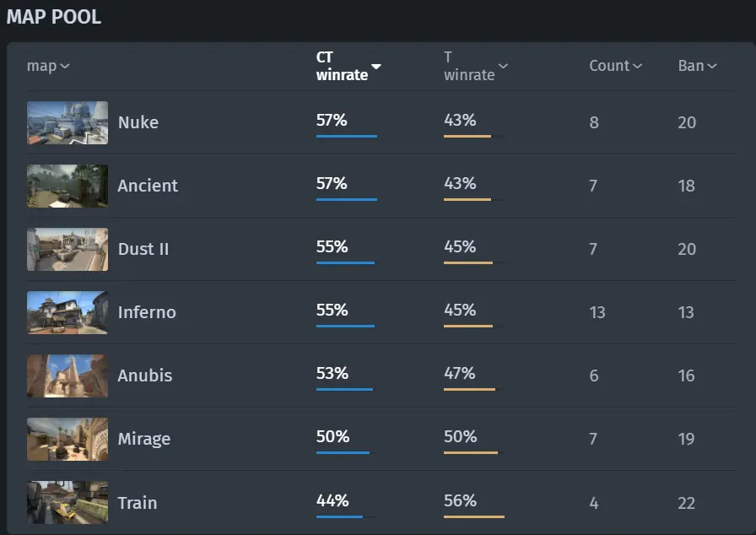
Task: Select the Inferno map name
Action: 147,312
